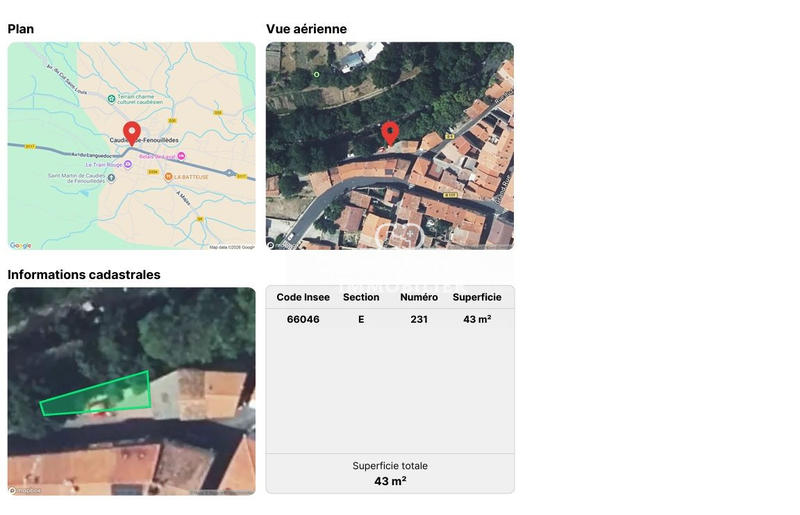This screenshot has height=515, width=800.
Task: Click the Numéro column header
Action: (419, 297)
